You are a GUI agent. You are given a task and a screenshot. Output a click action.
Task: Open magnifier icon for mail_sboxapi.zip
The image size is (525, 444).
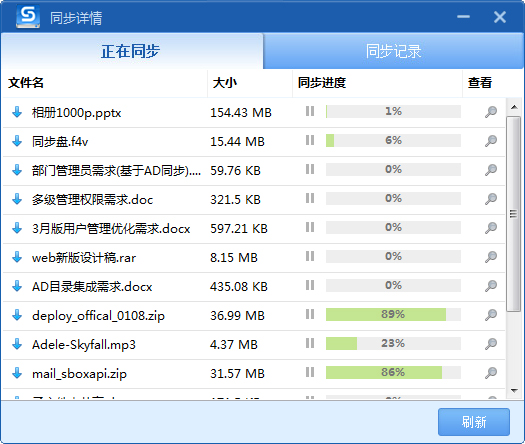(491, 373)
